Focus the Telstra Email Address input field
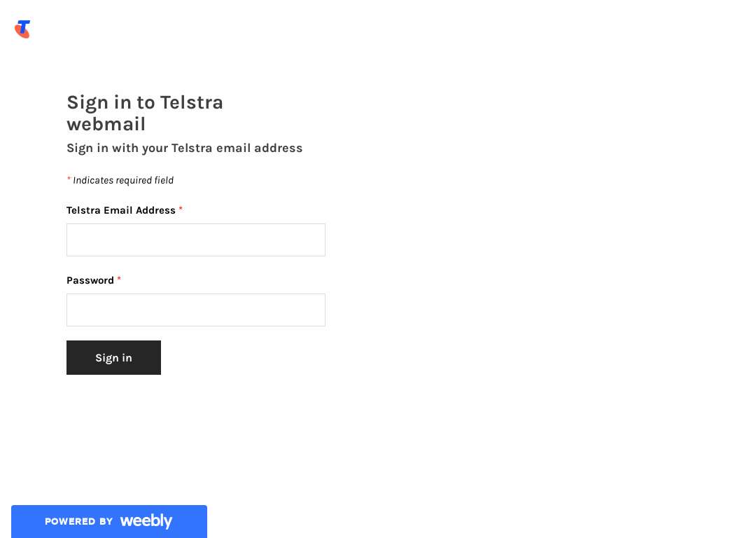This screenshot has height=538, width=756. 196,240
